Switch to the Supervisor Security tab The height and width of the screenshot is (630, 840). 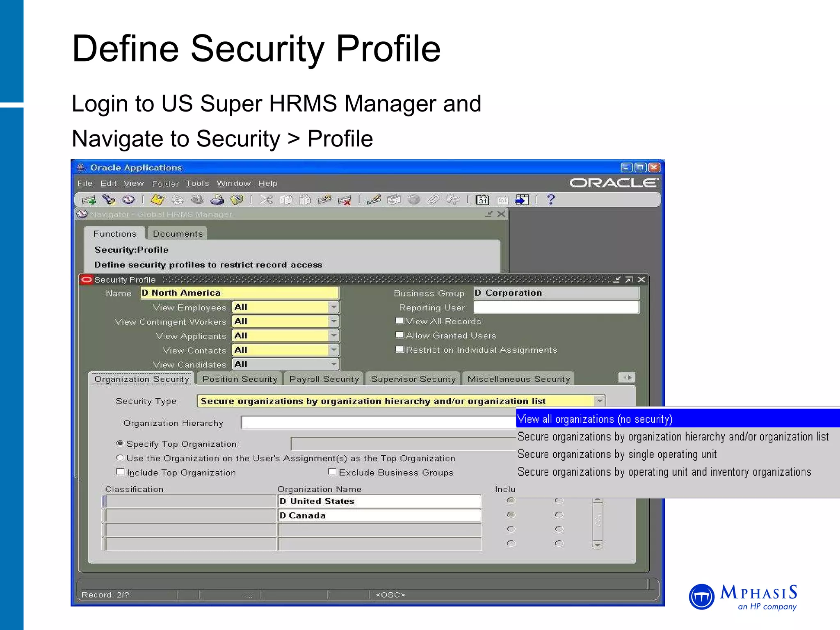(x=413, y=379)
